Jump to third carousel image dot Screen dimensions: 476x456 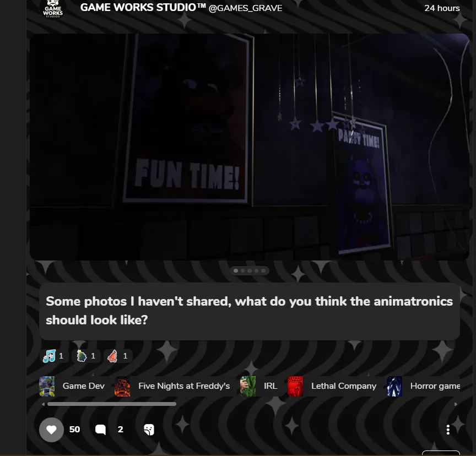[250, 270]
